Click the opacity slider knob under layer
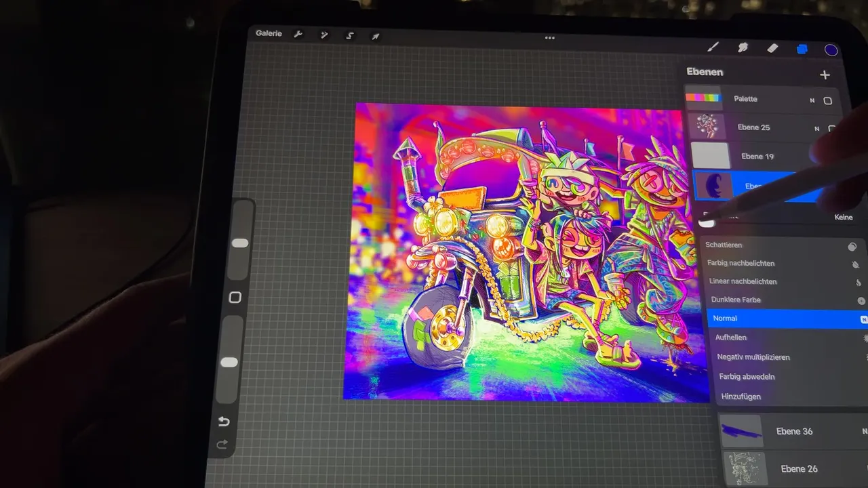 (x=707, y=222)
